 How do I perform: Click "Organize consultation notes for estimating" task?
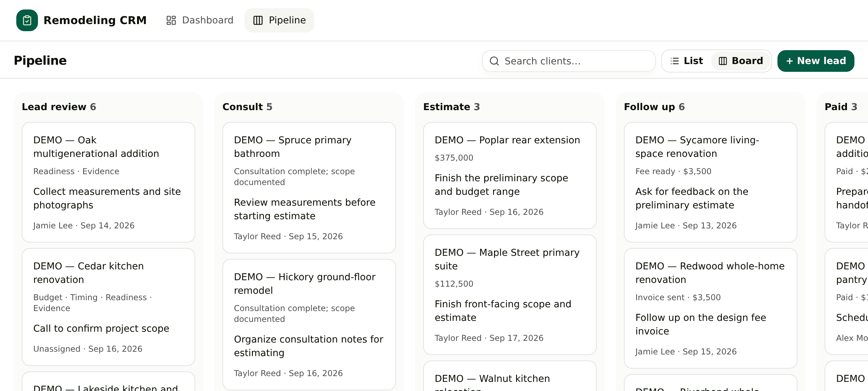tap(309, 346)
